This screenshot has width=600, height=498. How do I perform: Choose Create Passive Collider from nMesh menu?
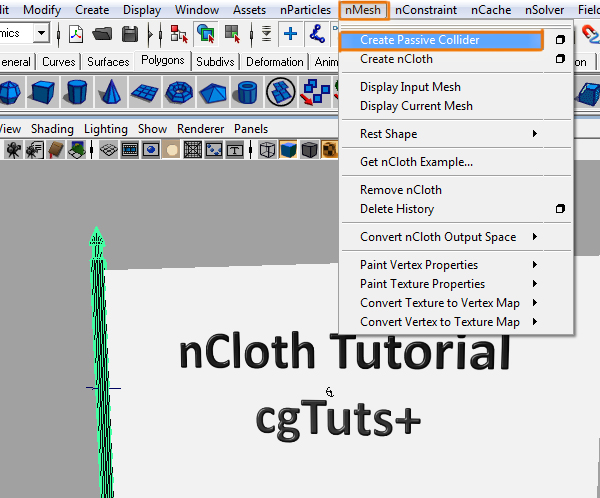tap(441, 40)
